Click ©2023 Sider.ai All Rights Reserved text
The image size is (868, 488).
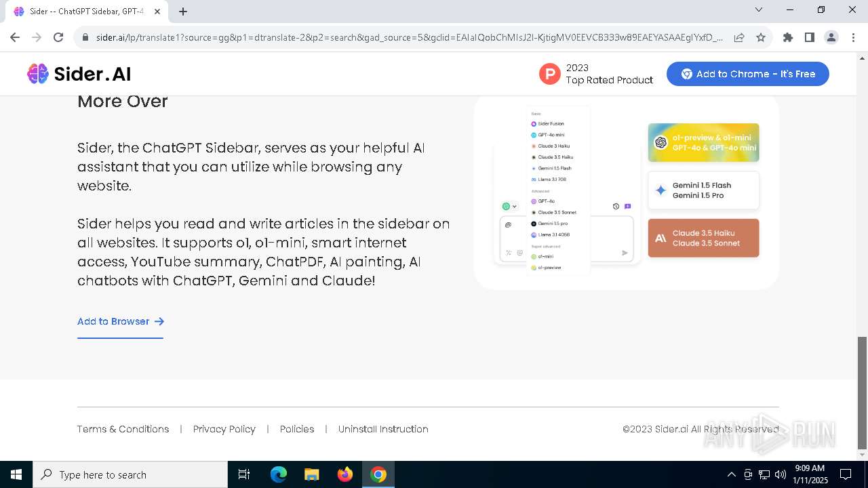(701, 429)
